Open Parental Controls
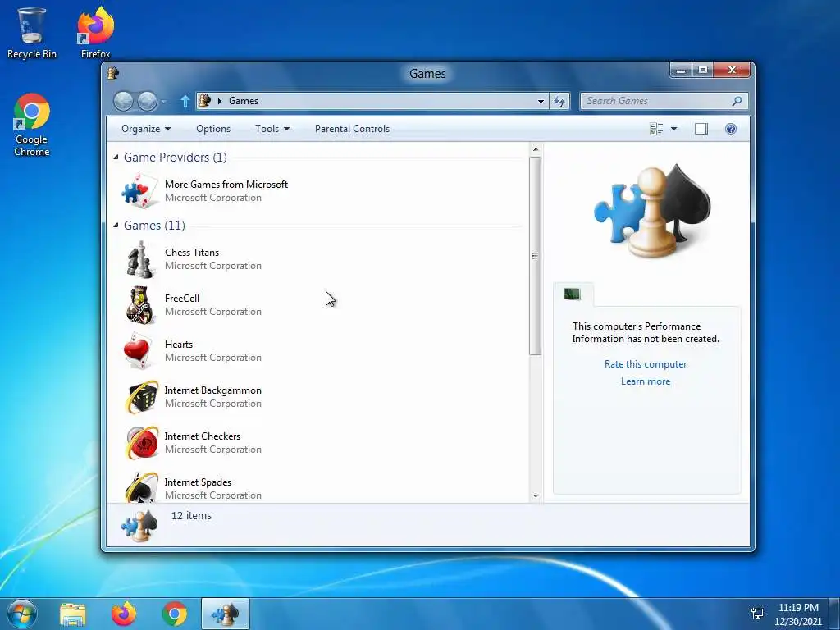The width and height of the screenshot is (840, 630). 352,129
